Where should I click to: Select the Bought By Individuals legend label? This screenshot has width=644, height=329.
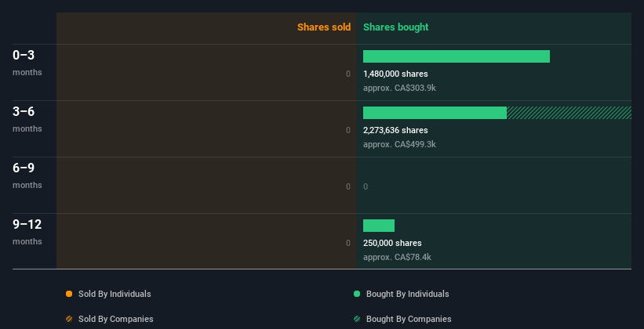407,294
